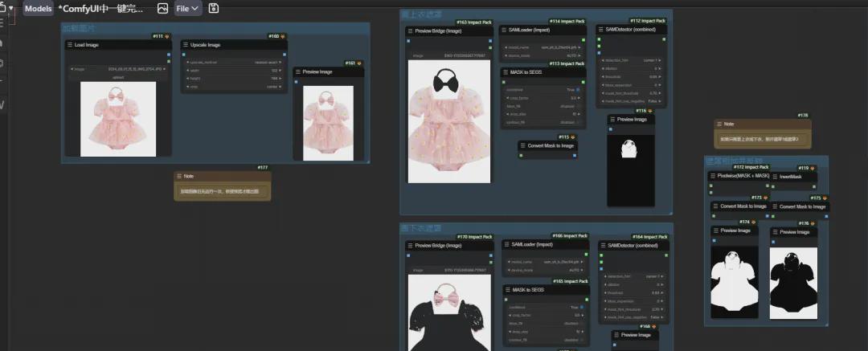Decrease the height value in Upscale Image
The height and width of the screenshot is (351, 868).
(188, 78)
